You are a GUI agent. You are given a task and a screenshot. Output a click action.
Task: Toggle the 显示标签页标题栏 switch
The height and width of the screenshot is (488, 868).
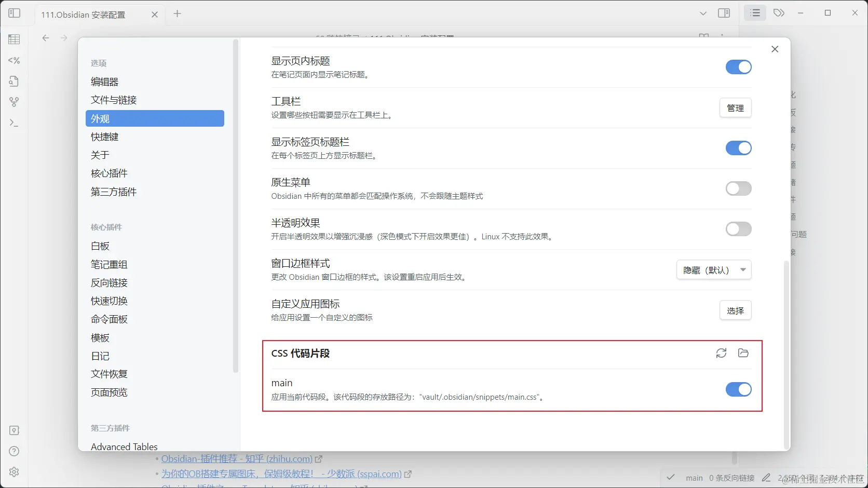738,148
